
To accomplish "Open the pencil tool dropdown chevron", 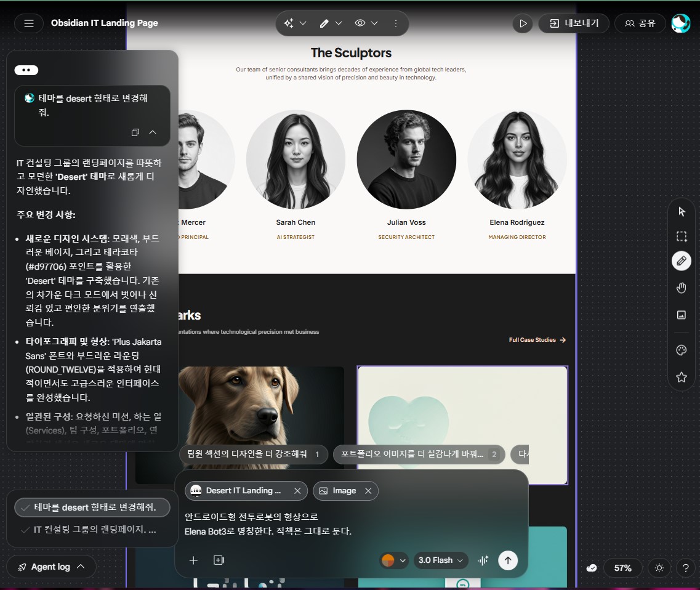I will coord(339,23).
